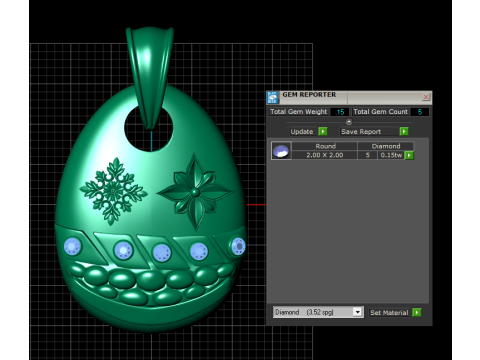This screenshot has height=360, width=480.
Task: Click the green arrow beside Set Material
Action: coord(417,312)
